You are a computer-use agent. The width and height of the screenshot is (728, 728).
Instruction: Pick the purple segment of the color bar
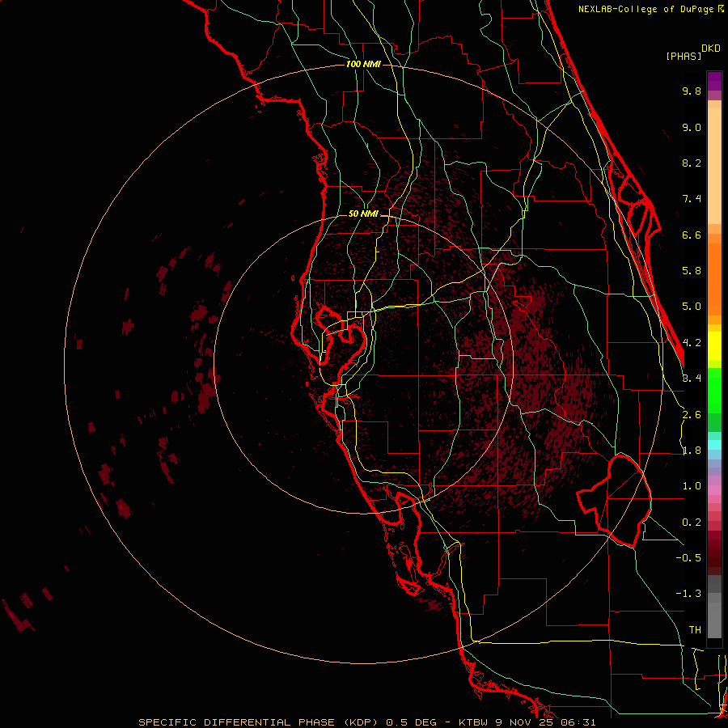click(714, 81)
